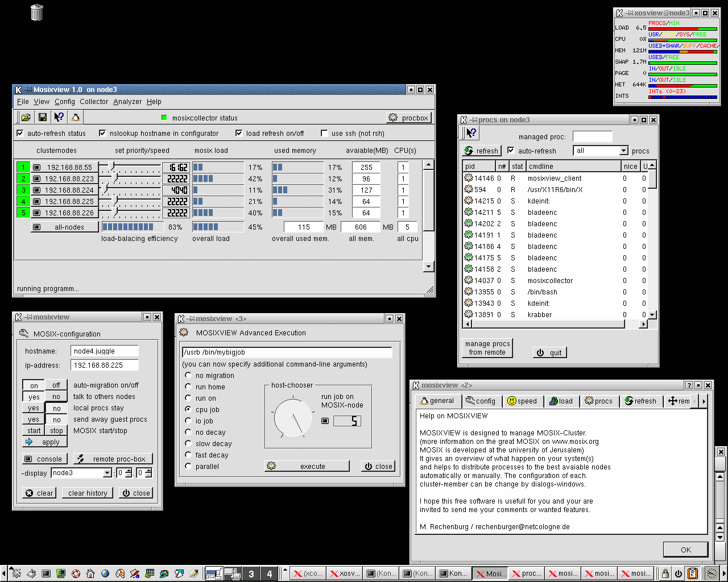This screenshot has width=728, height=582.
Task: Open file icon in Mosixview toolbar
Action: coord(26,117)
